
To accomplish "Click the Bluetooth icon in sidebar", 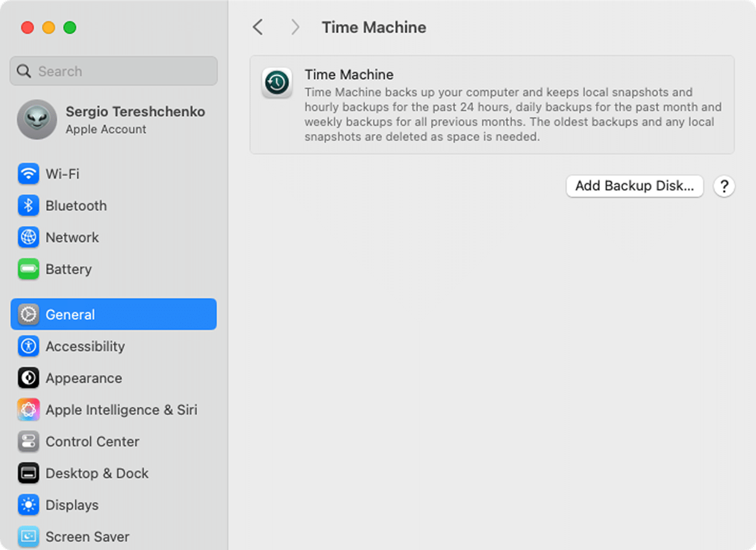I will click(29, 206).
